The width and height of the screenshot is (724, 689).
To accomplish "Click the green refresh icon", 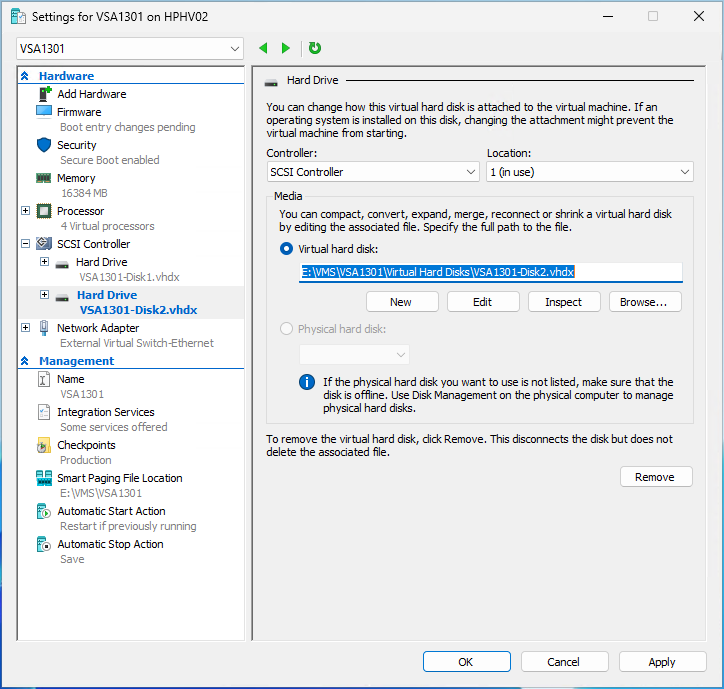I will click(315, 48).
